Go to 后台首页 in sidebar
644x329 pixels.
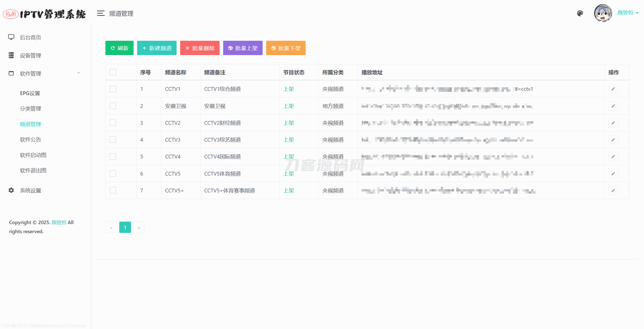coord(30,37)
